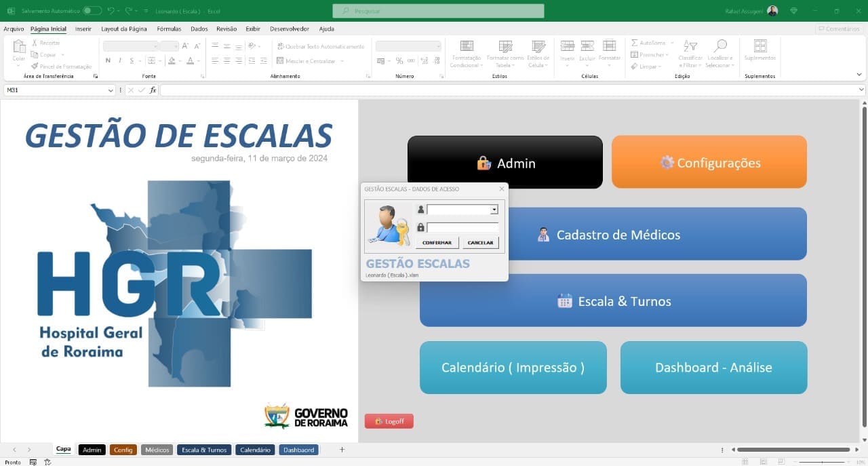Click the Estilos de Célula icon

point(538,46)
